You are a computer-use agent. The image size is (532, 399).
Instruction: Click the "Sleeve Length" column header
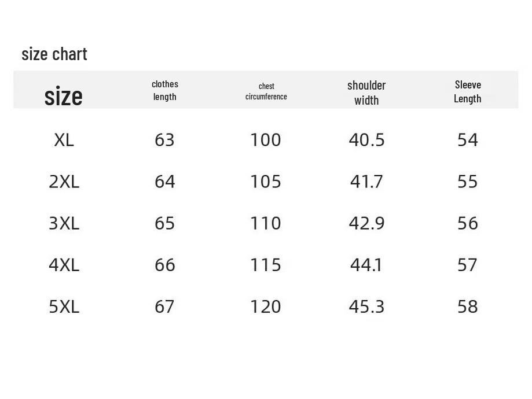coord(468,91)
